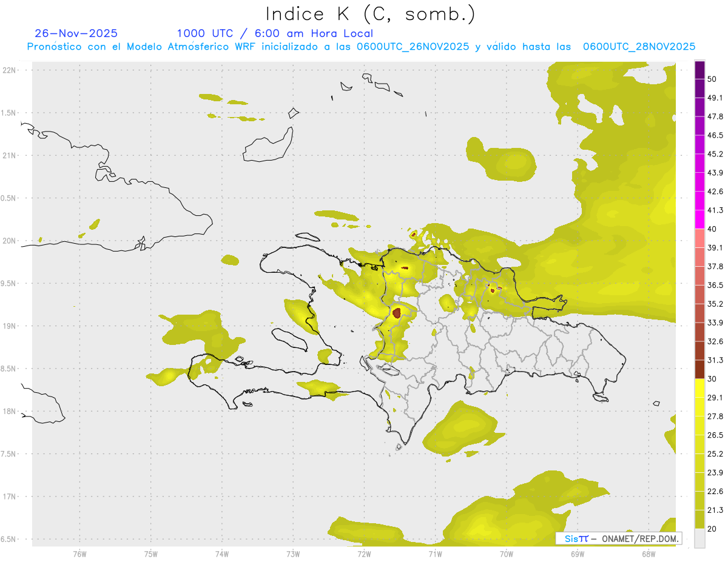Click the legend value "29.1"
Image resolution: width=728 pixels, height=562 pixels.
pyautogui.click(x=715, y=398)
